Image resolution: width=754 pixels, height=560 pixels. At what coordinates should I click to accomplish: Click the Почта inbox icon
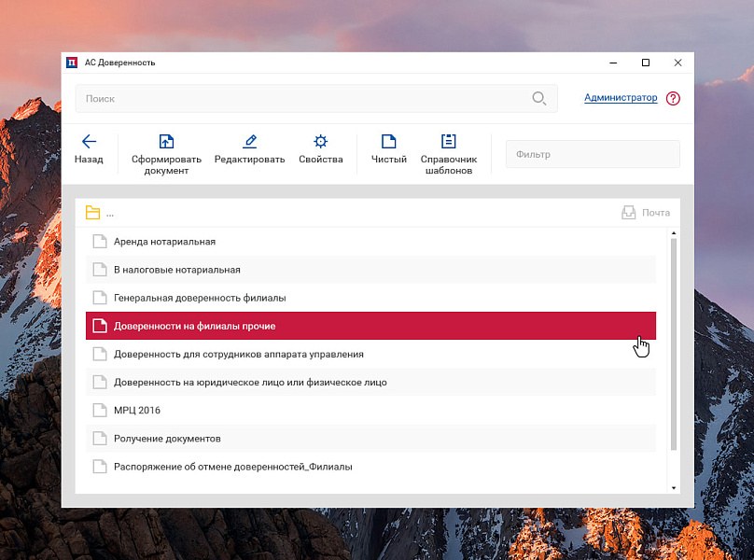point(629,213)
